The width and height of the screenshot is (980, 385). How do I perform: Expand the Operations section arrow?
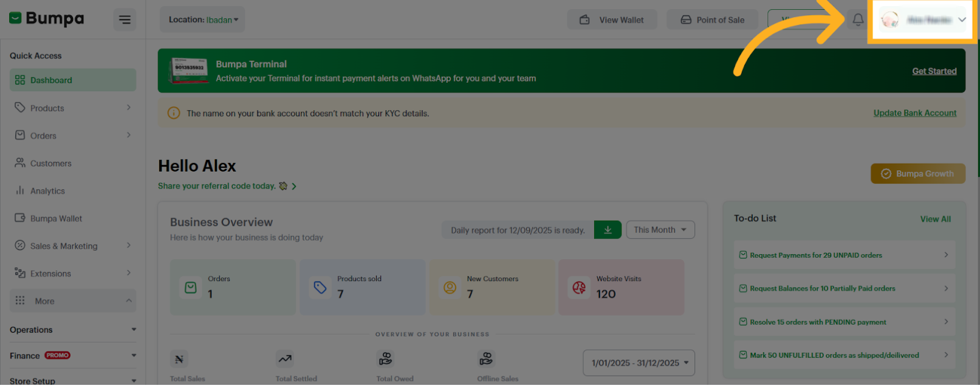click(134, 330)
